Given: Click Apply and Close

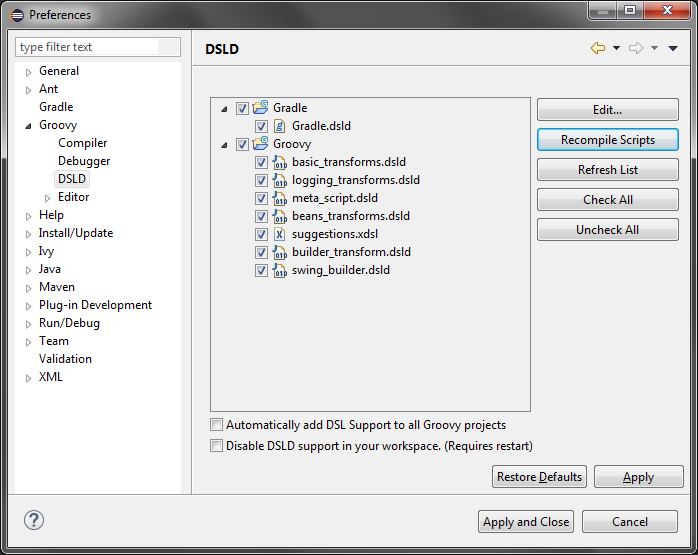Looking at the screenshot, I should [x=526, y=522].
